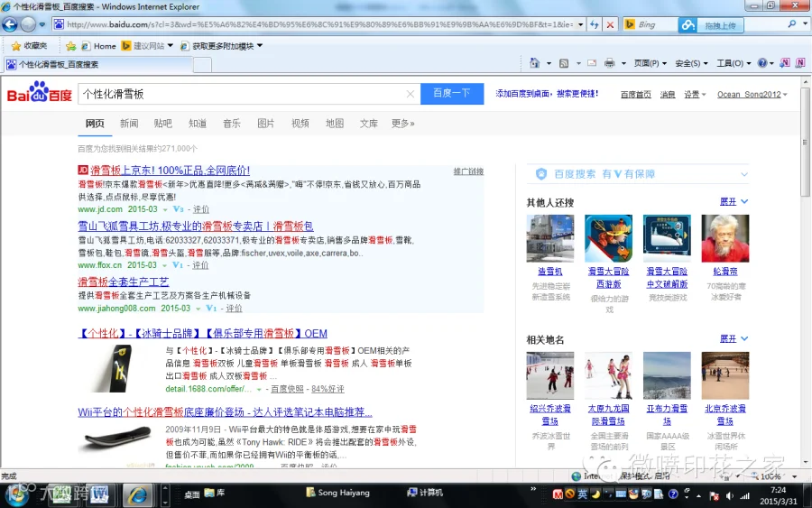Click the Baidu logo
This screenshot has width=812, height=508.
coord(40,93)
